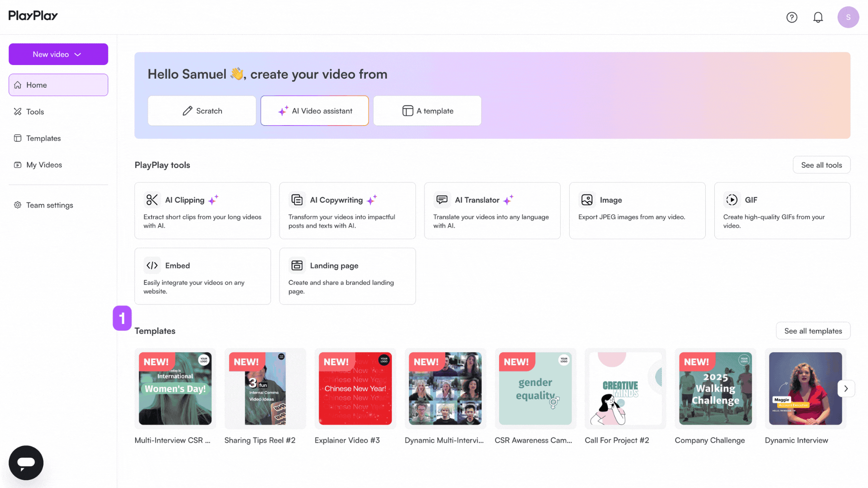Click the pencil icon on Scratch
Screen dimensions: 868x488
(187, 111)
